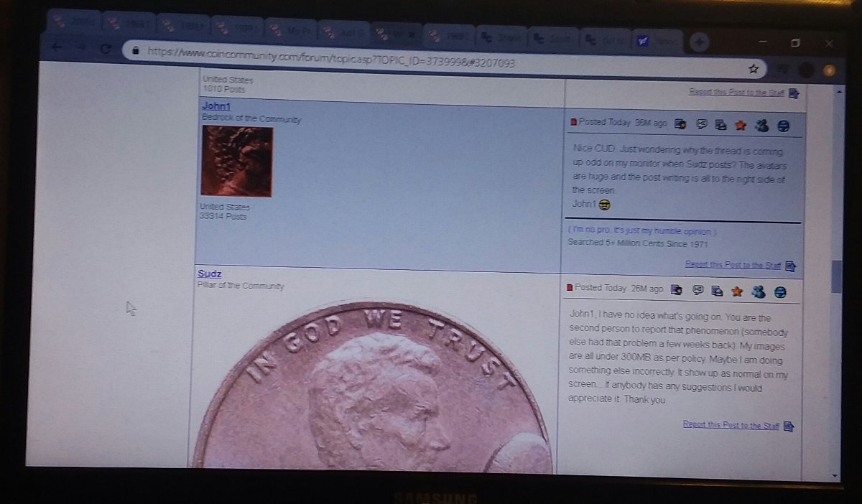The width and height of the screenshot is (862, 504).
Task: Click "Posted Today 26M ago" timestamp
Action: coord(619,288)
